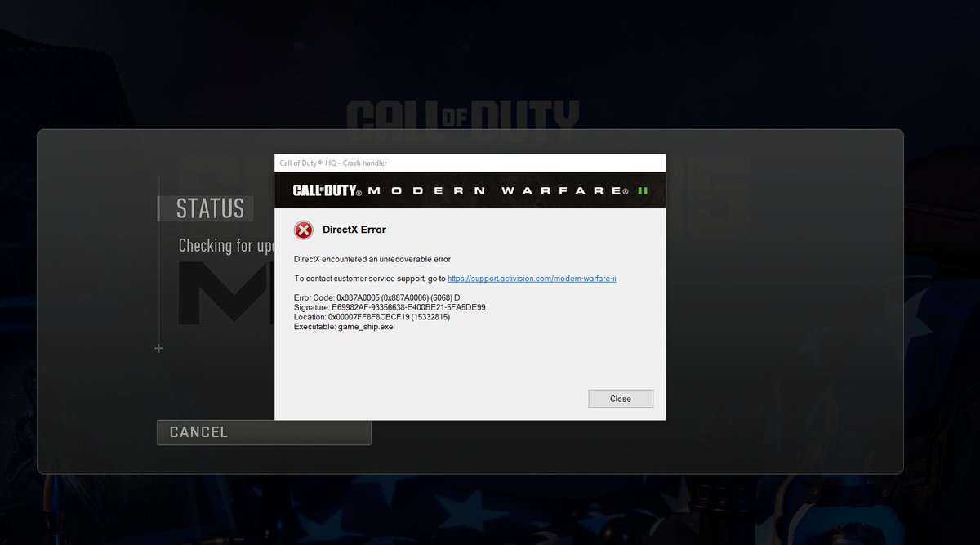Click the Modern Warfare II banner logo
This screenshot has width=980, height=545.
470,190
